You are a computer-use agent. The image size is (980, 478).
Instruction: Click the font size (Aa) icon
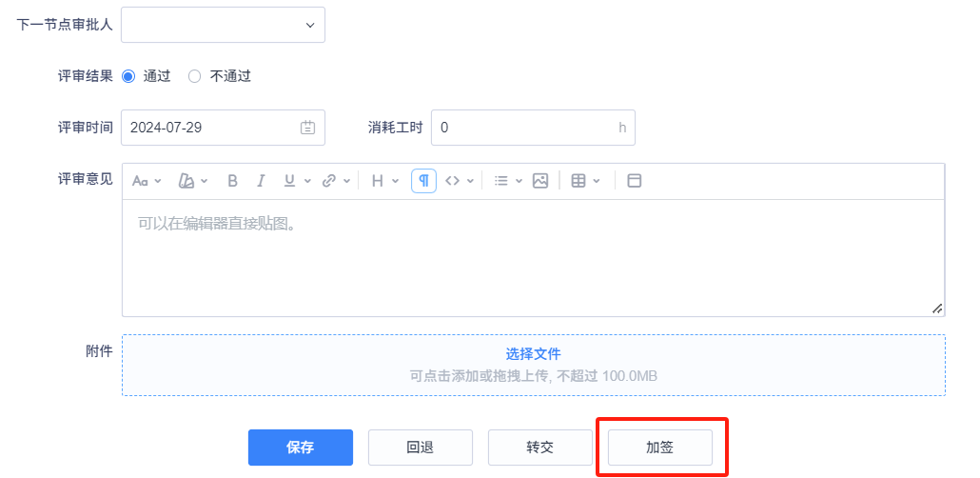[x=140, y=181]
